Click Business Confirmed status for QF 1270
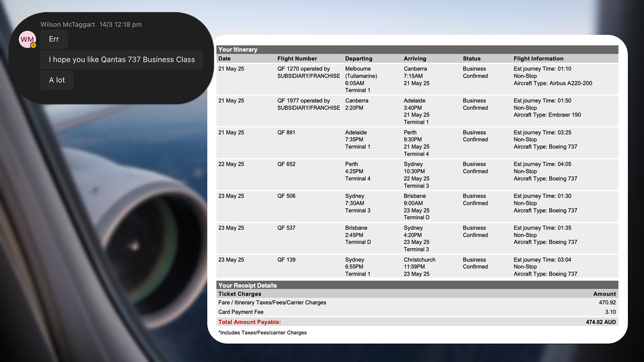 tap(475, 72)
